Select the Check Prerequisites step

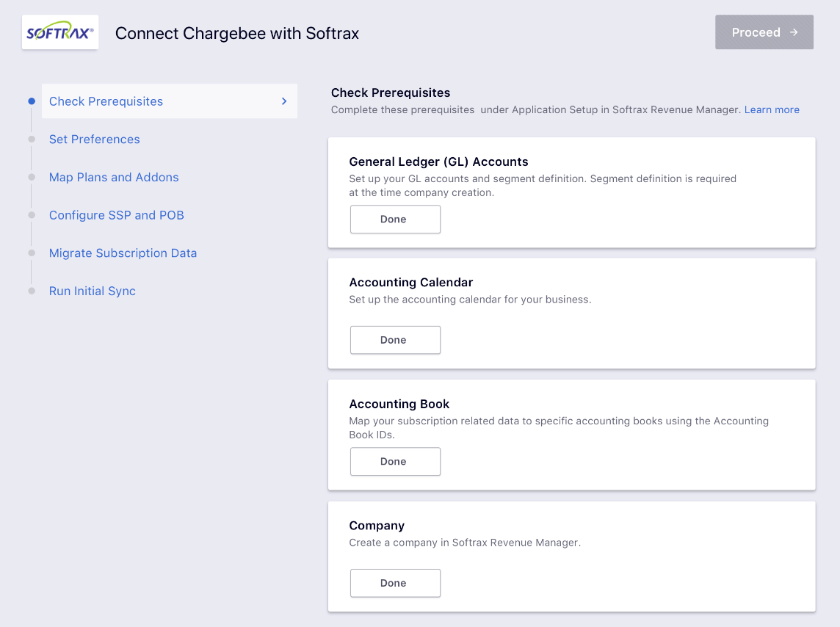[106, 101]
